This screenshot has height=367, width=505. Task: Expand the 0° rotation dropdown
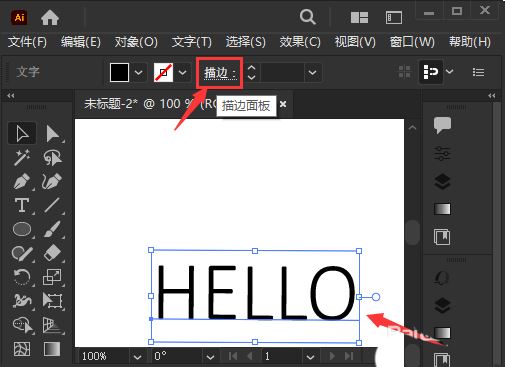(210, 357)
